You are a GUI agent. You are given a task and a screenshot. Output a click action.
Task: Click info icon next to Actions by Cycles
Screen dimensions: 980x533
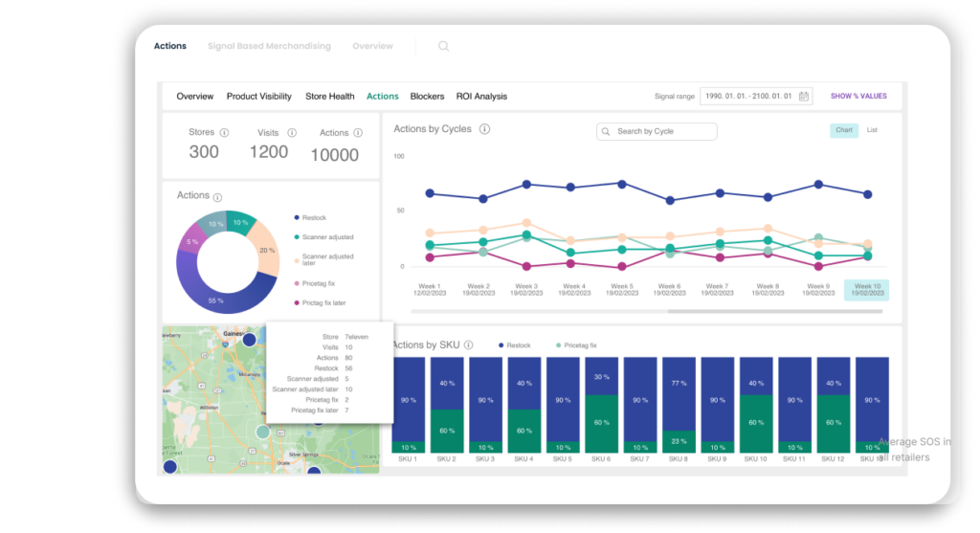(484, 129)
